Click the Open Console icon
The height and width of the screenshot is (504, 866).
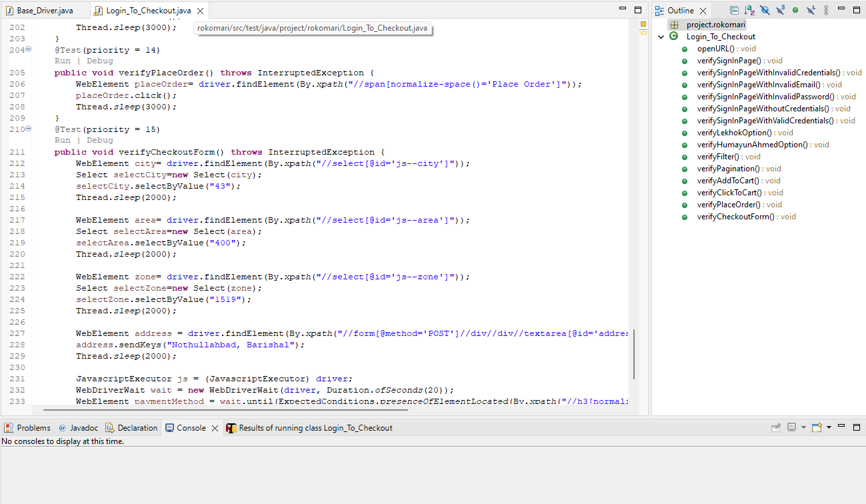[817, 427]
